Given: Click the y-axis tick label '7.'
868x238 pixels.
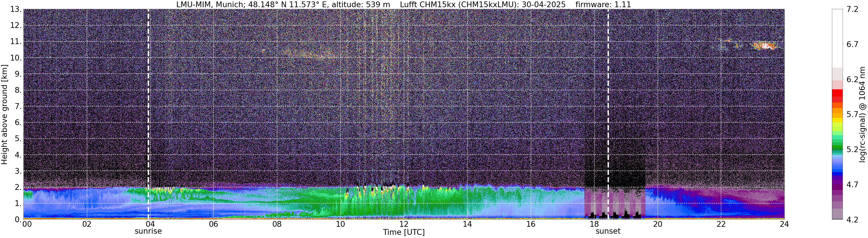Looking at the screenshot, I should click(x=18, y=106).
